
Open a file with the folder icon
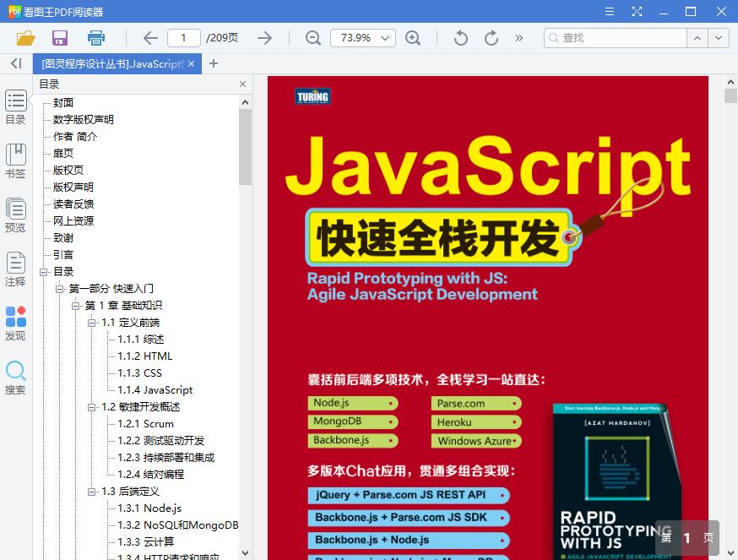click(x=26, y=38)
